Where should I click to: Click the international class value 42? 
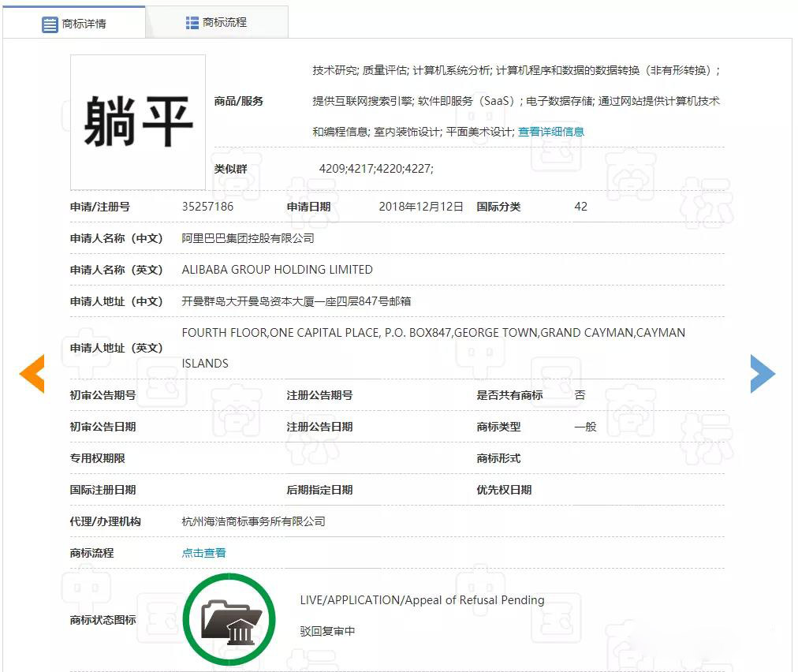[580, 207]
